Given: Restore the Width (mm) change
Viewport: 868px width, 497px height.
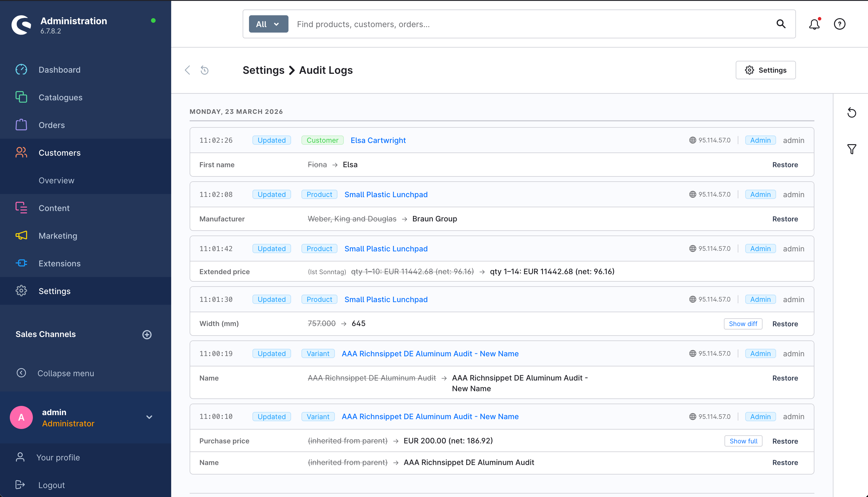Looking at the screenshot, I should pos(785,324).
